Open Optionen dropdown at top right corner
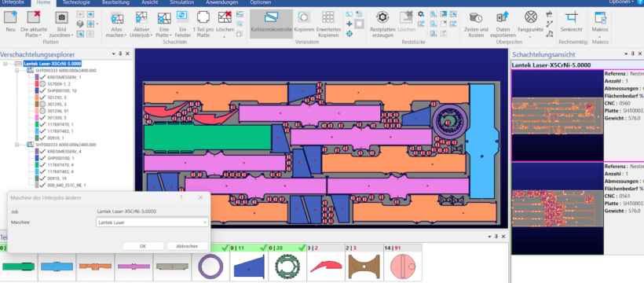Viewport: 644px width, 283px height. point(621,2)
